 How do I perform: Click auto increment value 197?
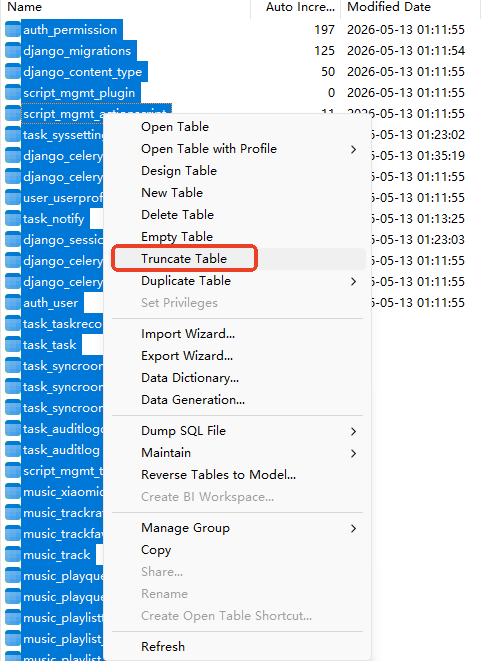(x=325, y=30)
